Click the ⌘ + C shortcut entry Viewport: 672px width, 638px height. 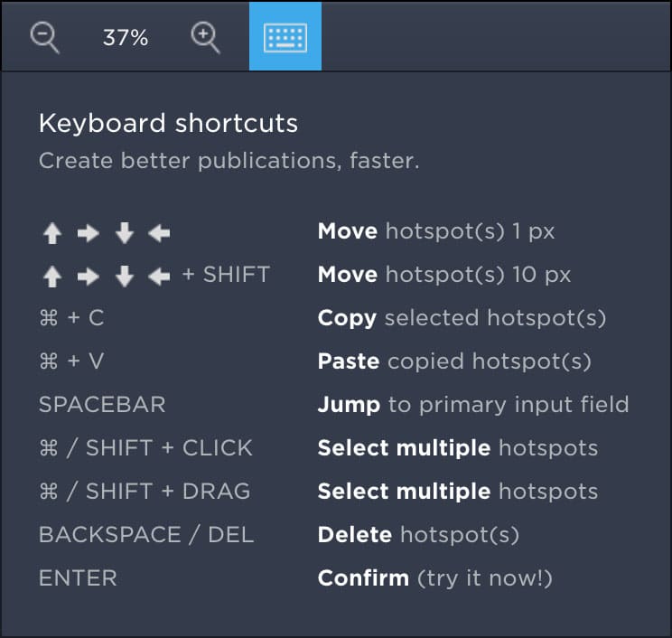pyautogui.click(x=71, y=318)
